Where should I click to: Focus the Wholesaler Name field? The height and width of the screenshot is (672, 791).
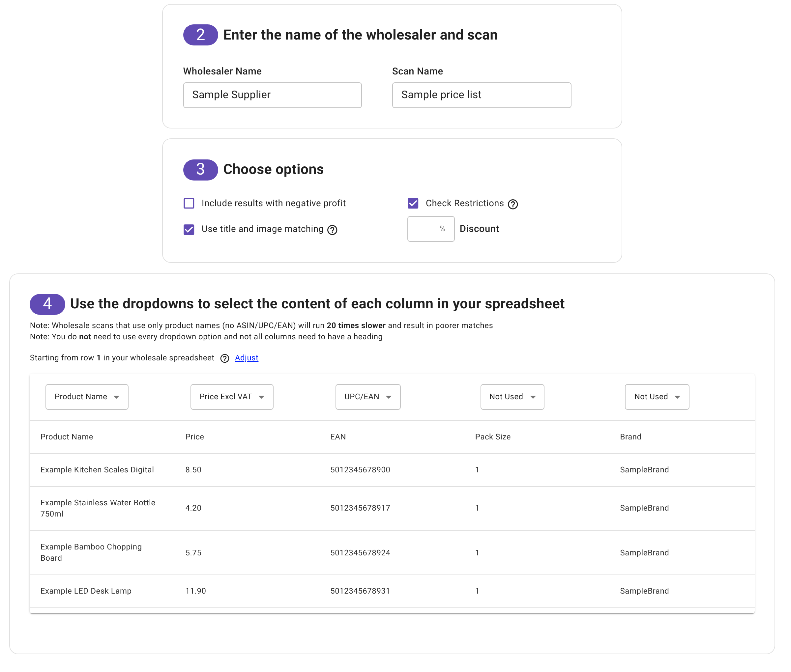pyautogui.click(x=272, y=95)
